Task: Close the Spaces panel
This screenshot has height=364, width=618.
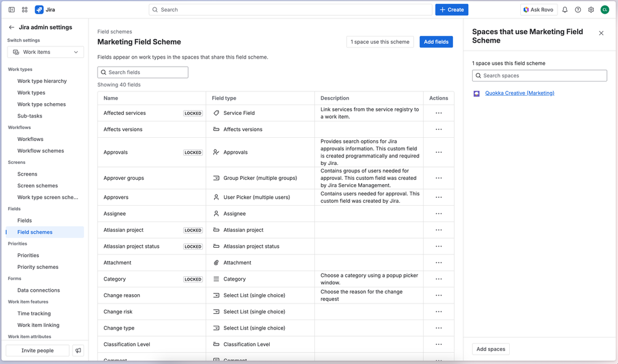Action: coord(601,33)
